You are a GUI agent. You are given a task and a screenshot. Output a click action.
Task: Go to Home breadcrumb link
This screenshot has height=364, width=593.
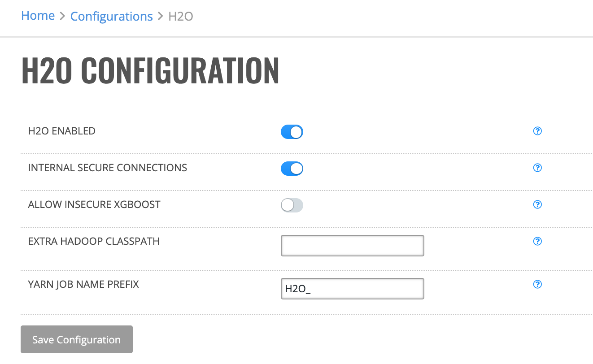point(38,16)
